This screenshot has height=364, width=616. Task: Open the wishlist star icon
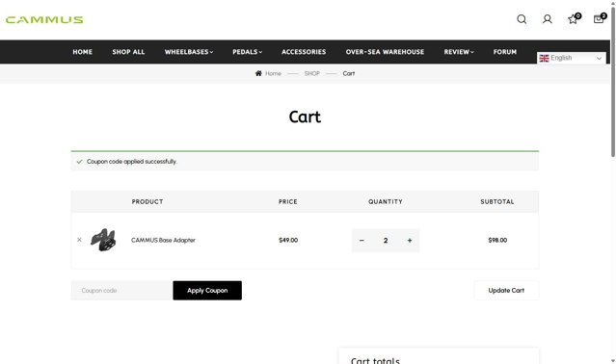pos(573,19)
